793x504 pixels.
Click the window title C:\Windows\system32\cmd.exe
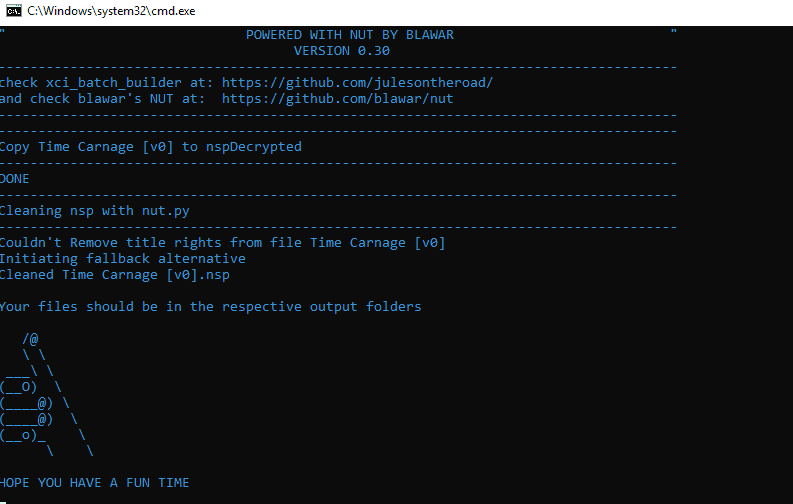[111, 11]
